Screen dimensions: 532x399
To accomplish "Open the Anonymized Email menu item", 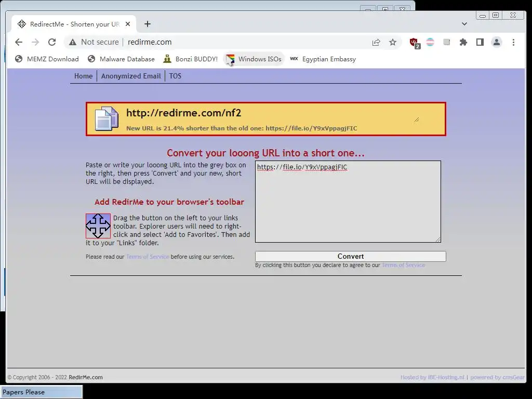I will 131,76.
